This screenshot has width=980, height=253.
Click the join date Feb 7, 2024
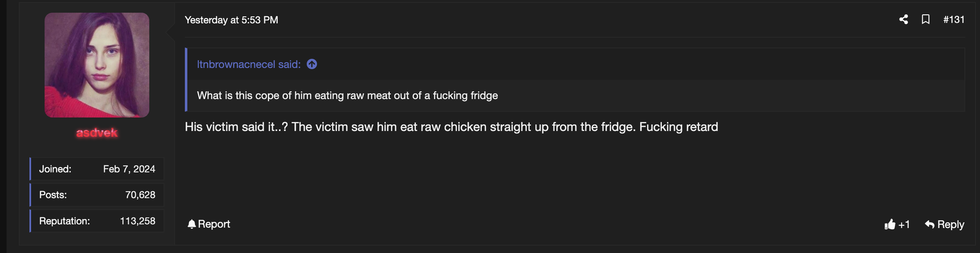click(129, 169)
